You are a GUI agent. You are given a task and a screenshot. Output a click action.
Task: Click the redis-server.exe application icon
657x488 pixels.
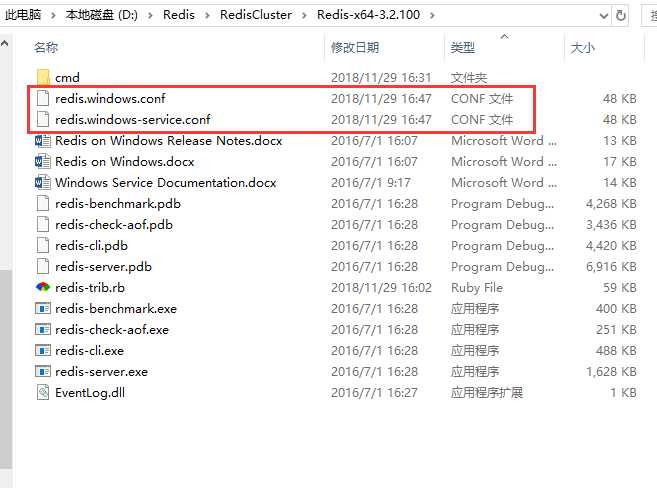point(43,372)
